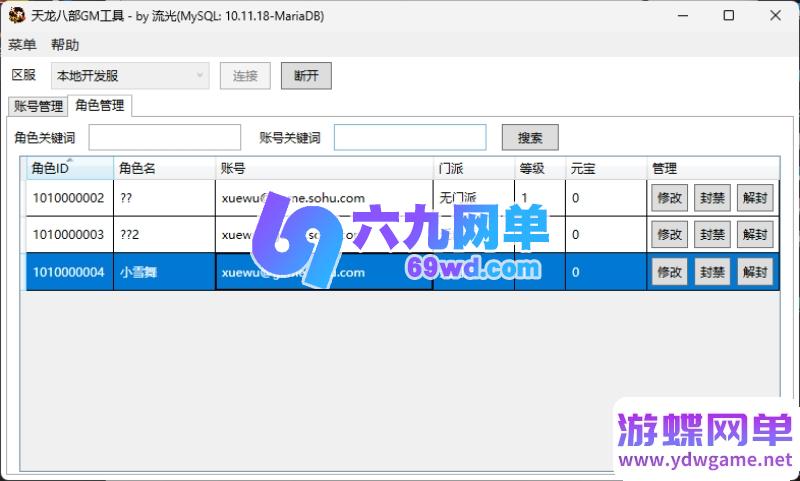Select cell 1010000003

pyautogui.click(x=69, y=235)
